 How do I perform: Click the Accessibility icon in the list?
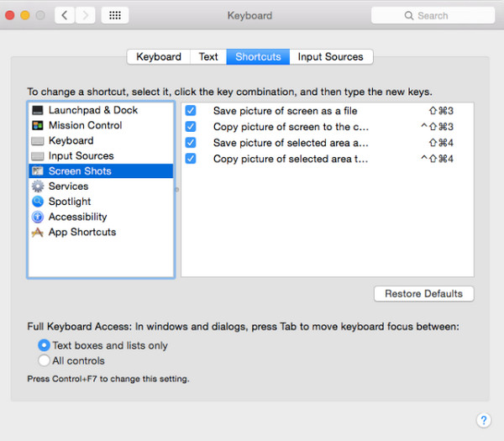[37, 217]
